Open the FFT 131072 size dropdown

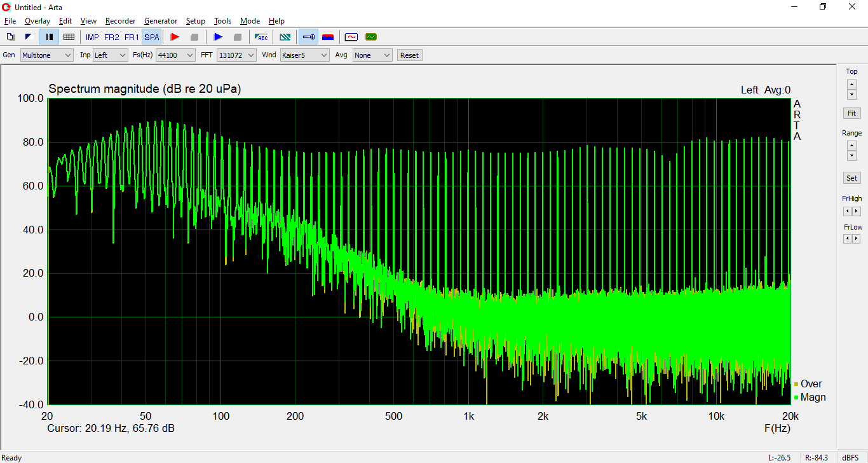236,55
